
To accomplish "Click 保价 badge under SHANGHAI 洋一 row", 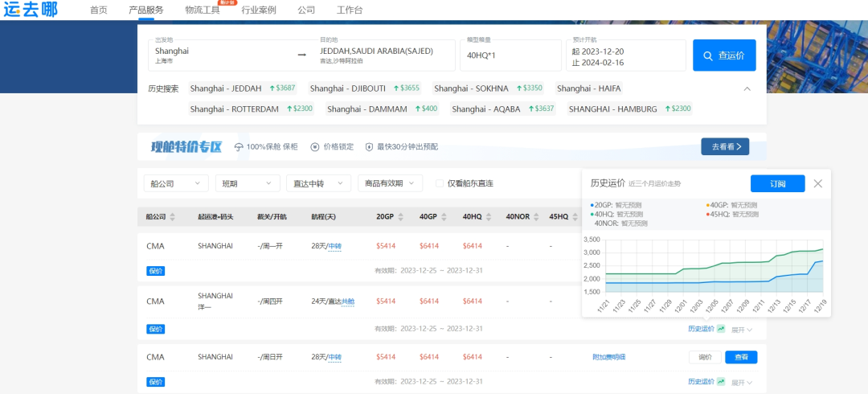I will point(156,329).
